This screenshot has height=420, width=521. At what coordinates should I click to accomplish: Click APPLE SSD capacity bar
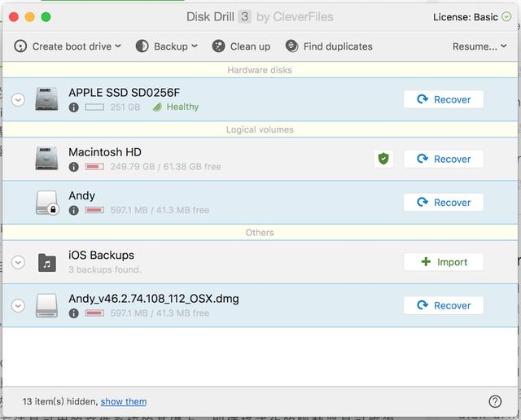pyautogui.click(x=94, y=107)
